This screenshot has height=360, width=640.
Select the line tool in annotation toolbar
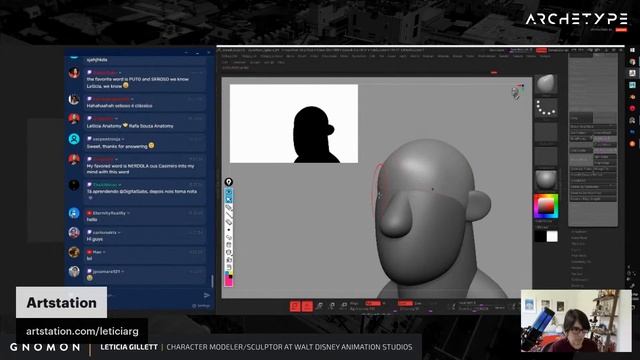click(229, 215)
